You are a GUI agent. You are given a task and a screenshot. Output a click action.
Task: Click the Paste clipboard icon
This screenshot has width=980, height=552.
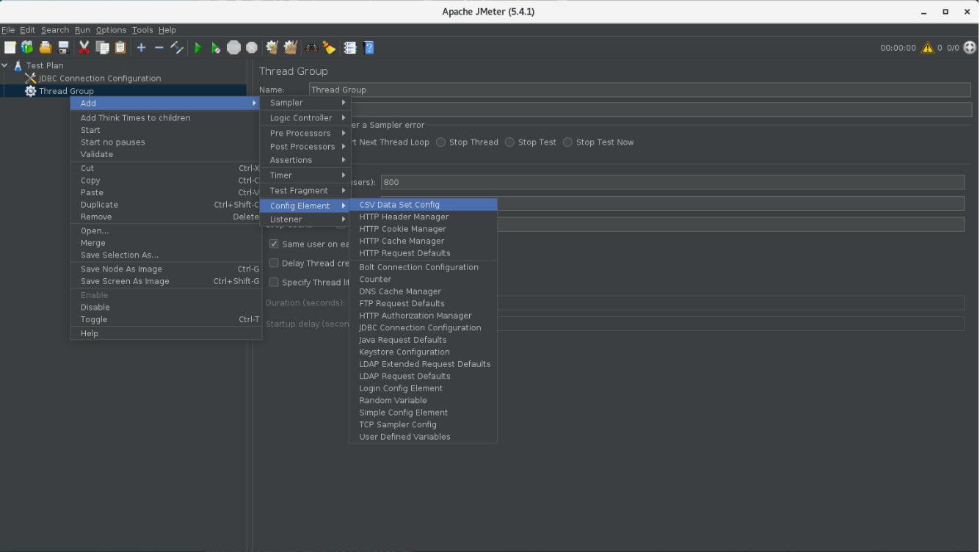click(120, 48)
